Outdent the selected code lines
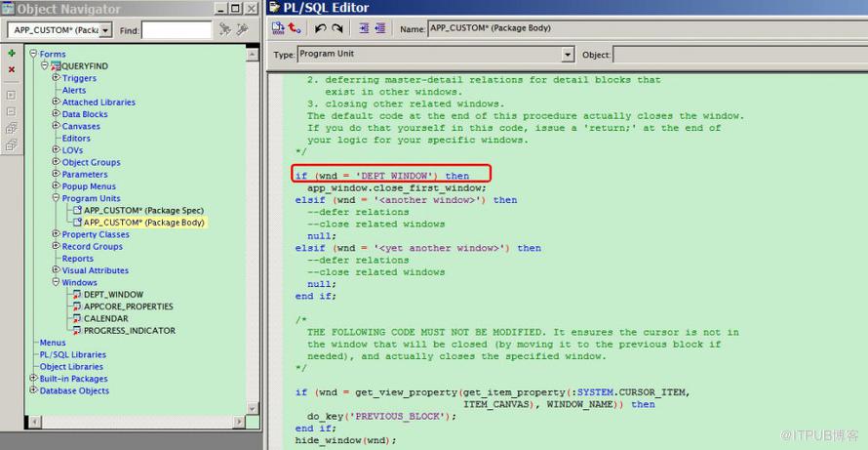 [379, 28]
